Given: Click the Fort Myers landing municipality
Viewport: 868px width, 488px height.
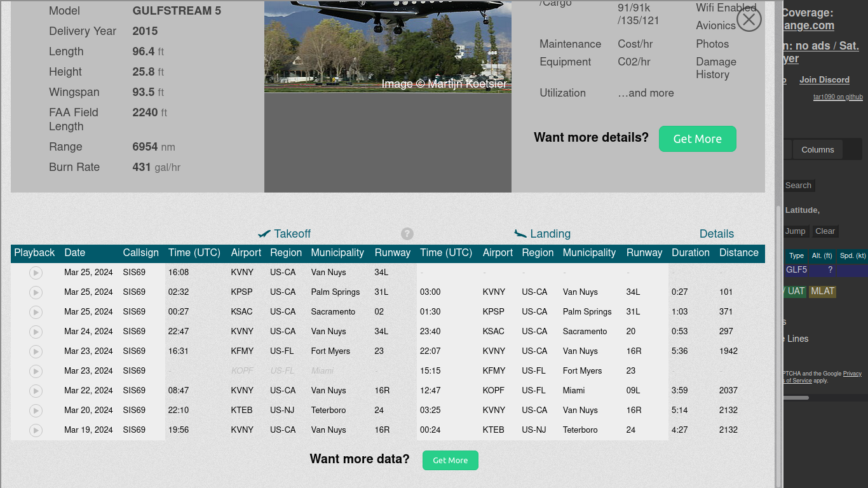Looking at the screenshot, I should [582, 371].
